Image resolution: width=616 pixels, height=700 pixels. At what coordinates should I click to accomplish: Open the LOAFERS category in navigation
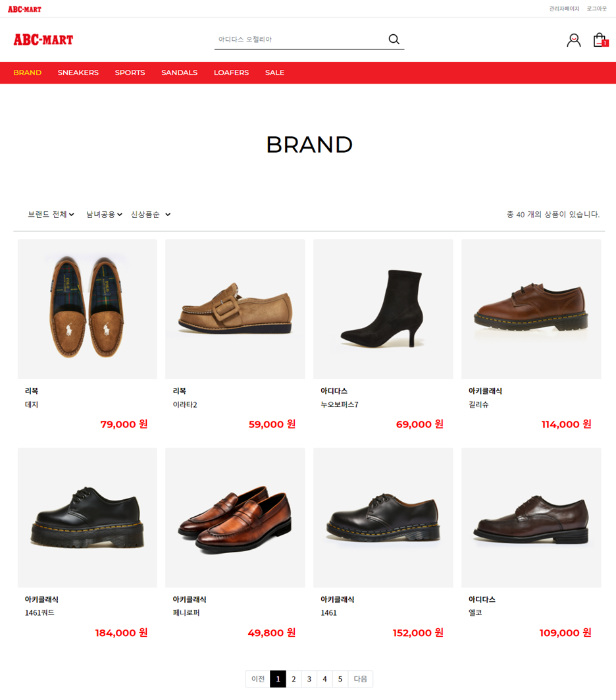pyautogui.click(x=231, y=72)
